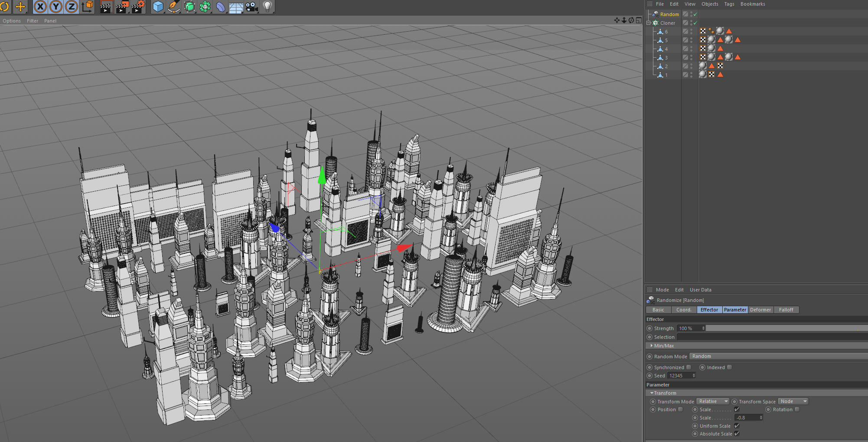Toggle viewport maximize layout icon

[x=639, y=20]
